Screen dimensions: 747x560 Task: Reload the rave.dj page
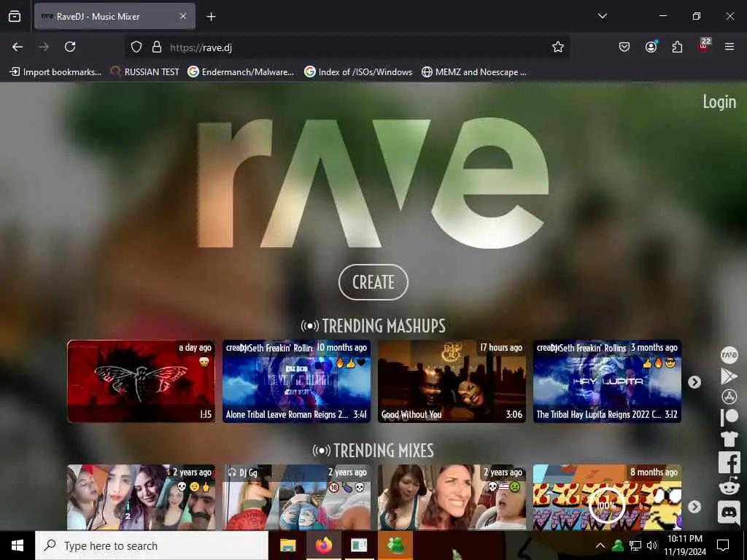(70, 47)
